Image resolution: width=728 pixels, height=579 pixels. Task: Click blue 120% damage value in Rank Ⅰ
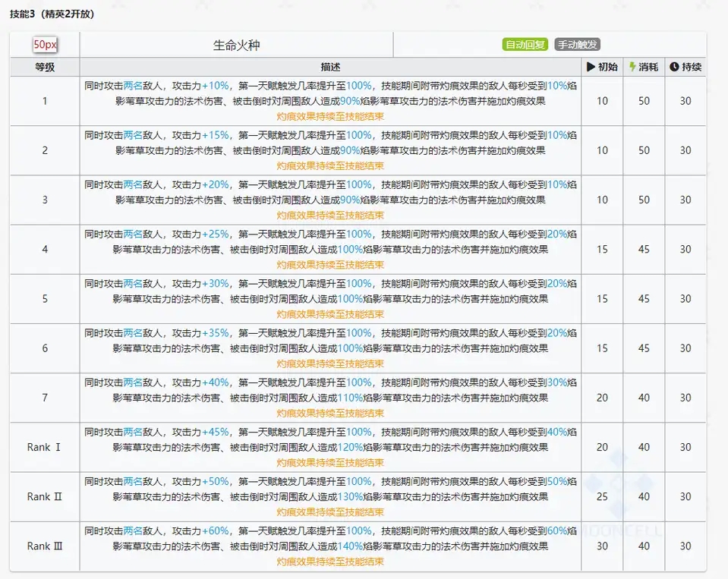[x=351, y=447]
